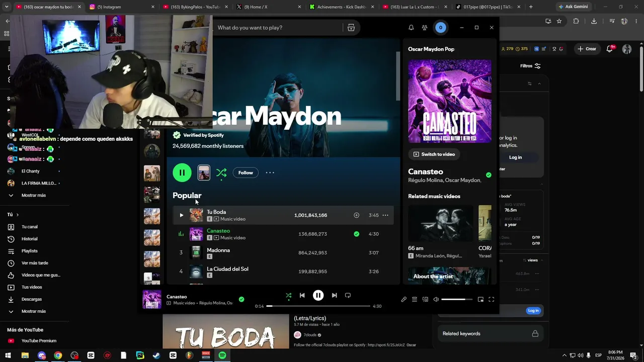Viewport: 644px width, 362px height.
Task: Open the Chrome extensions puzzle icon
Action: click(x=576, y=21)
